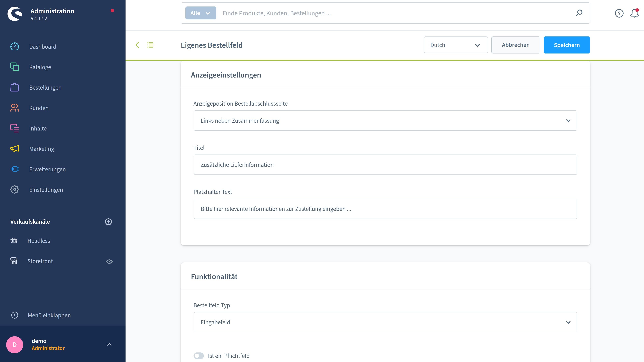The height and width of the screenshot is (362, 644).
Task: Click the Dashboard navigation icon
Action: 15,46
